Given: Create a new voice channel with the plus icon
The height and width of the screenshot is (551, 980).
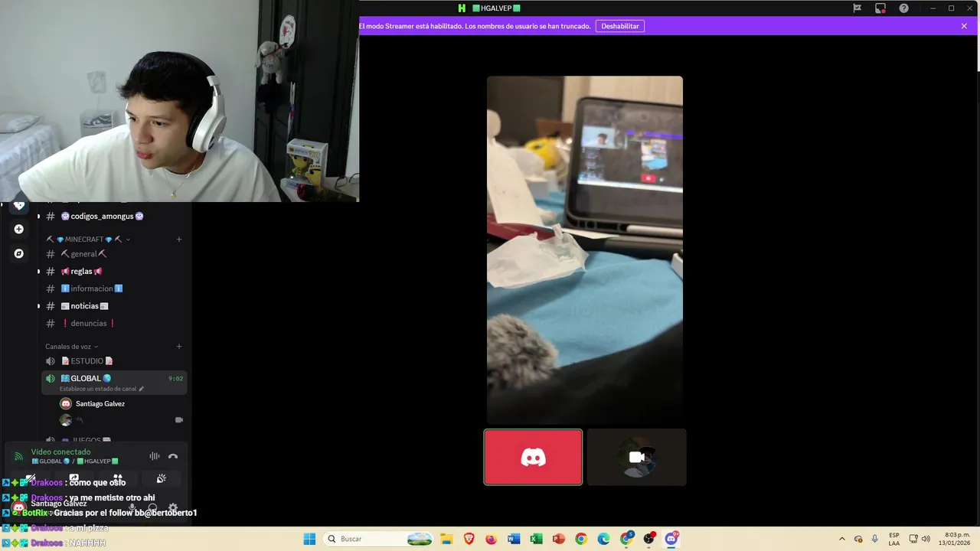Looking at the screenshot, I should [179, 347].
